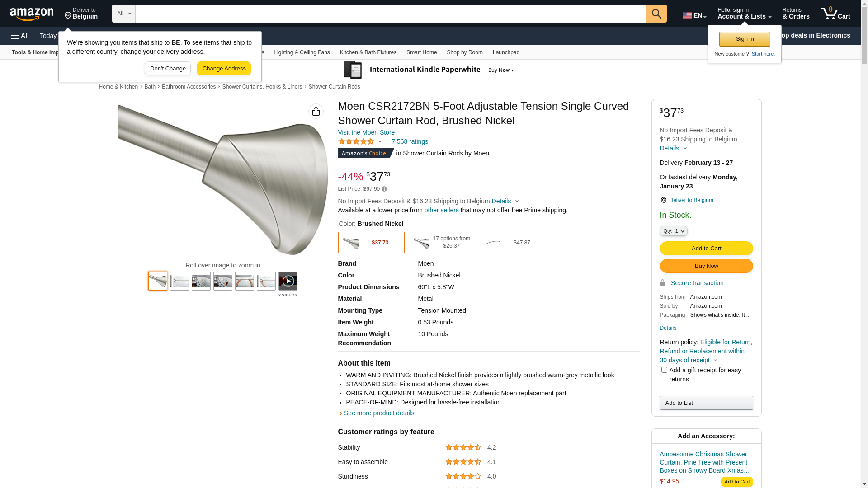Open the Smart Home menu item
The height and width of the screenshot is (488, 868).
point(421,52)
